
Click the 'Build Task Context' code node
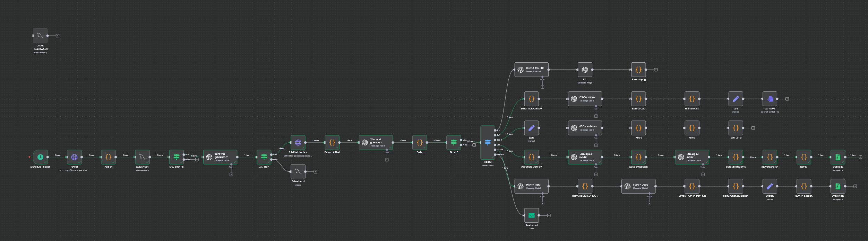[531, 99]
